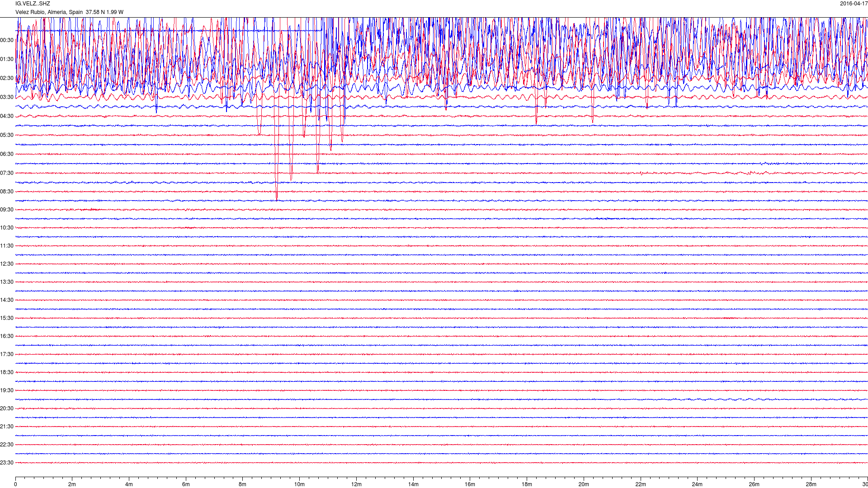The height and width of the screenshot is (488, 868).
Task: Select the 05:30 time row label
Action: coord(7,135)
